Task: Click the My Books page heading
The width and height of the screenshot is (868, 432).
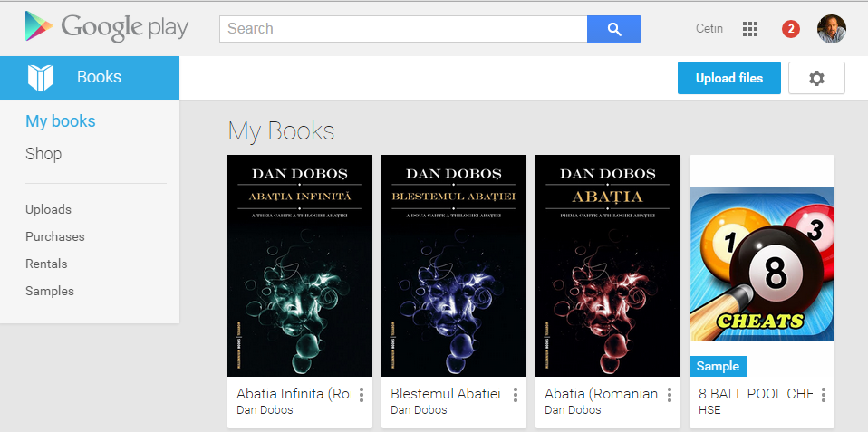Action: [281, 131]
